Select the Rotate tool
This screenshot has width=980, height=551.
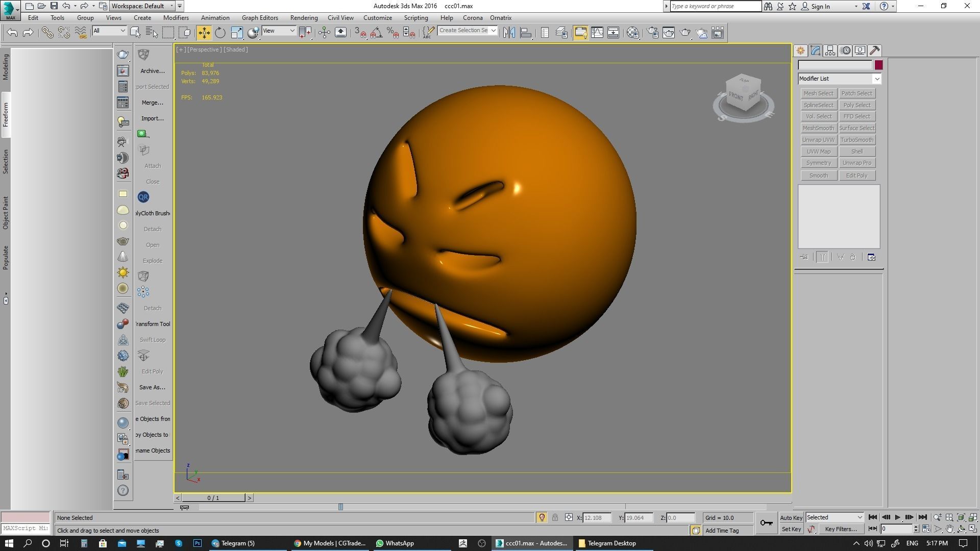tap(220, 33)
